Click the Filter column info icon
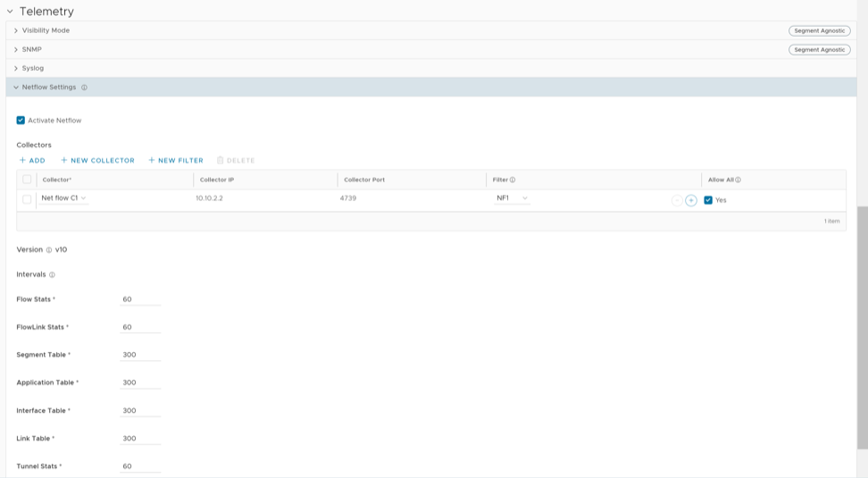Viewport: 868px width, 478px height. click(x=513, y=180)
